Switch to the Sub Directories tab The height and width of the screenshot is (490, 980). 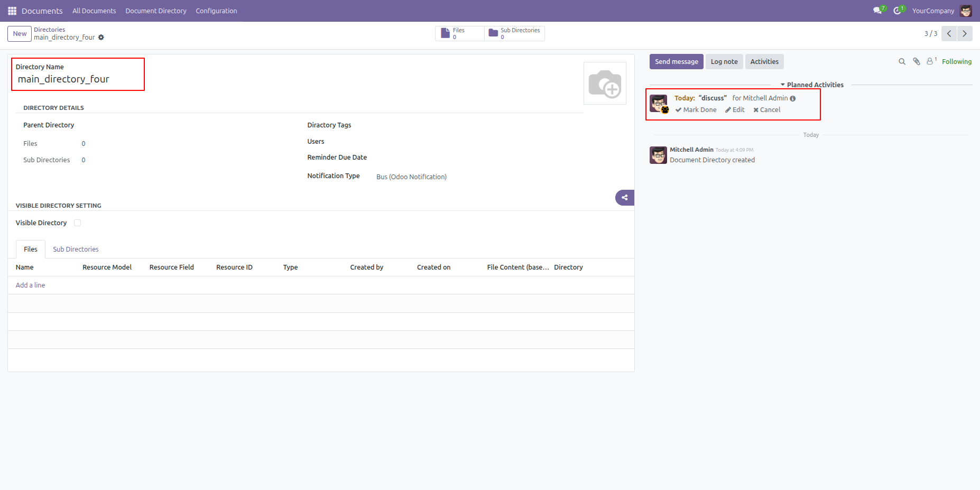pos(76,249)
